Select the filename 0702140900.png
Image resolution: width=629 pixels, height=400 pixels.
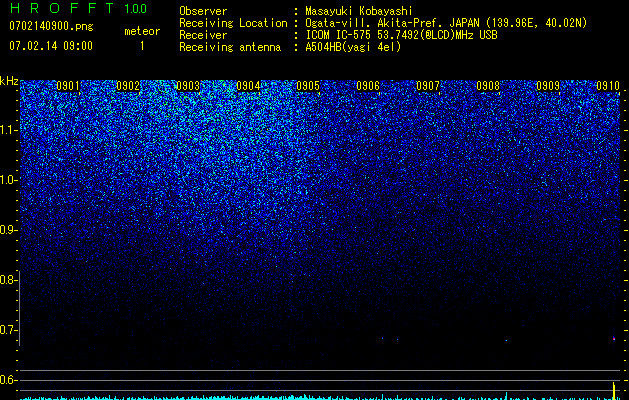[x=51, y=27]
